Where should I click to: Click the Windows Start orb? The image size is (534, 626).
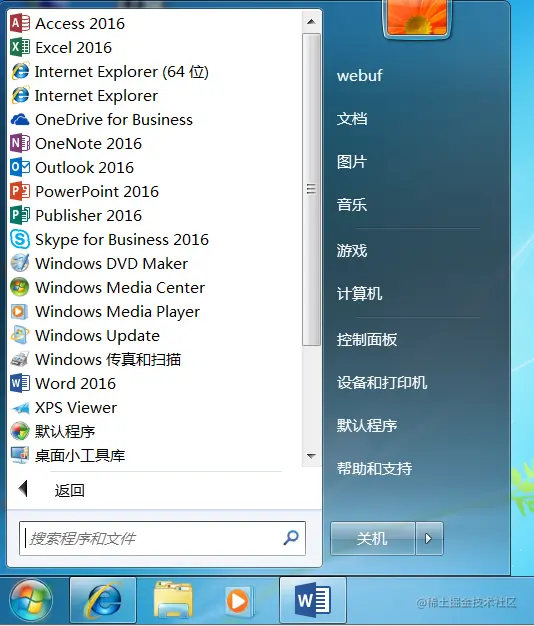tap(31, 600)
